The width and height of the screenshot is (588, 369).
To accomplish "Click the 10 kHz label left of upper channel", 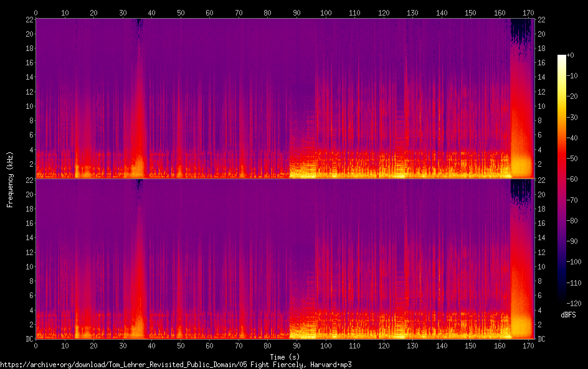I will (29, 106).
